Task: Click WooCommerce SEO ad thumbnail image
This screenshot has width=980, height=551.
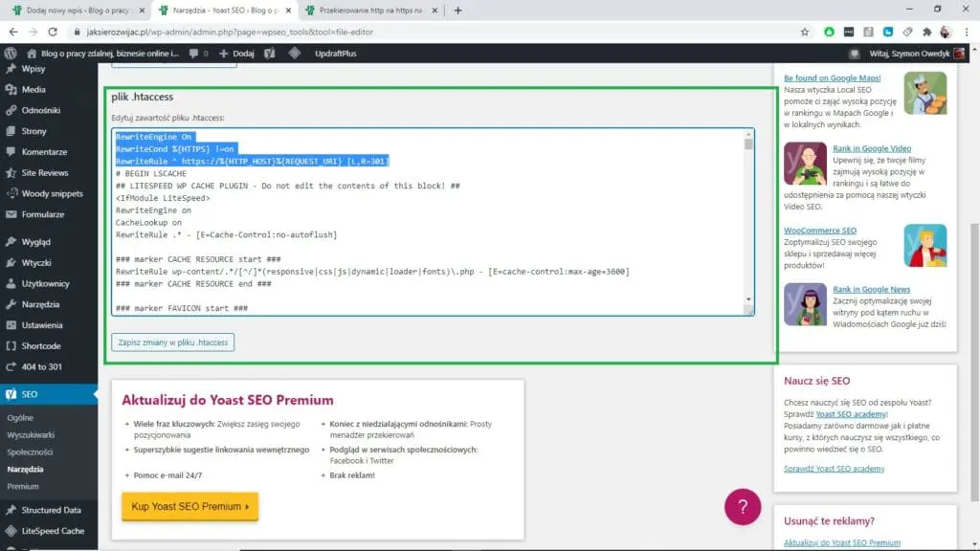Action: [925, 246]
